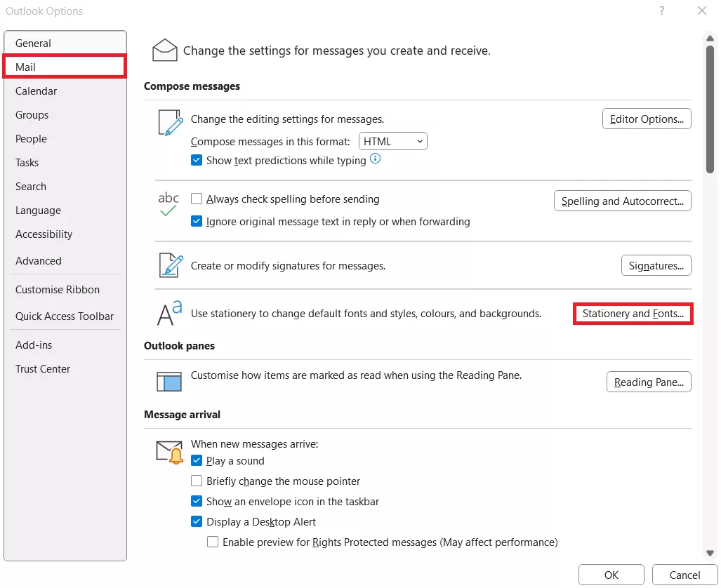Open the Search options category
721x588 pixels.
[x=65, y=187]
